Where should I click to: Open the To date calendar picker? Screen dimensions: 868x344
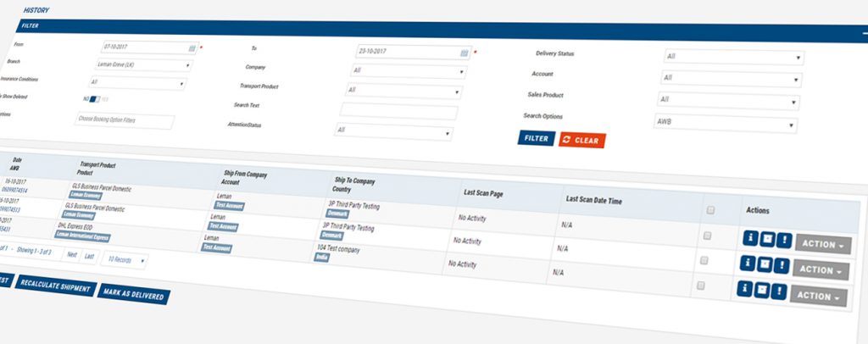pos(465,53)
